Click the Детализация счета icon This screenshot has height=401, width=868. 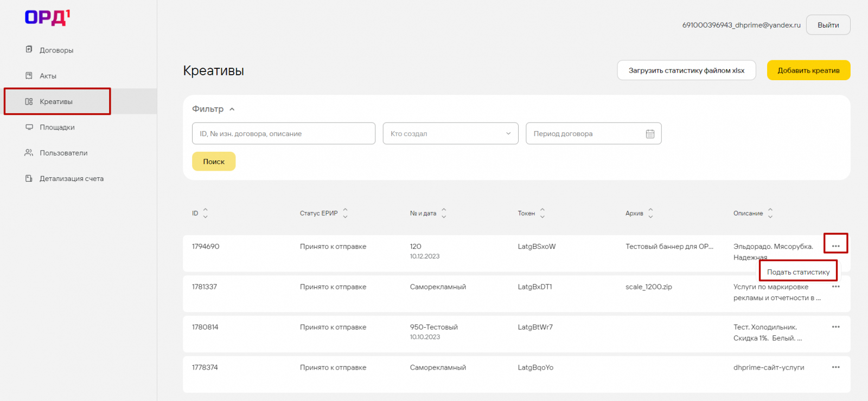[29, 178]
